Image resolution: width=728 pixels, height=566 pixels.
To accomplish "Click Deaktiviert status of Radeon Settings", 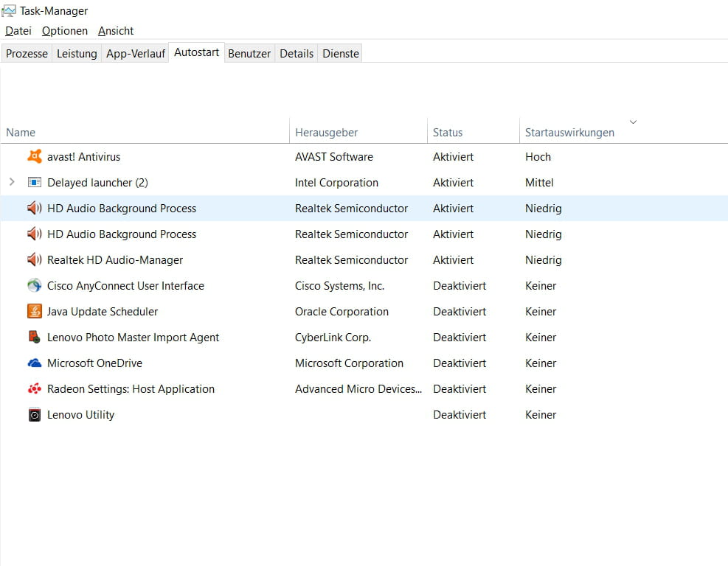I will (460, 389).
